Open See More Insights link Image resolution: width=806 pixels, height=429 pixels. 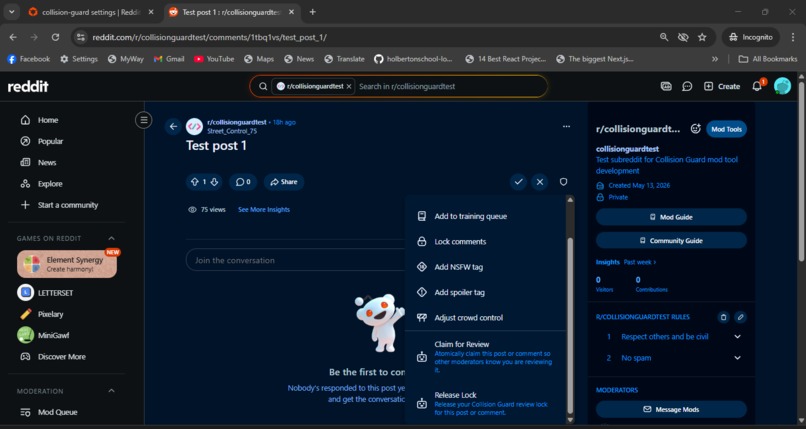264,210
